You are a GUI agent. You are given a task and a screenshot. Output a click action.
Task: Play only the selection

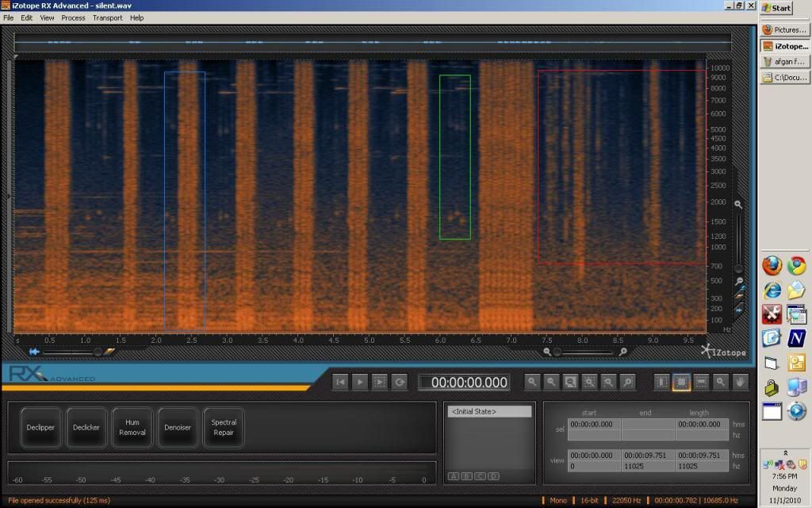380,382
